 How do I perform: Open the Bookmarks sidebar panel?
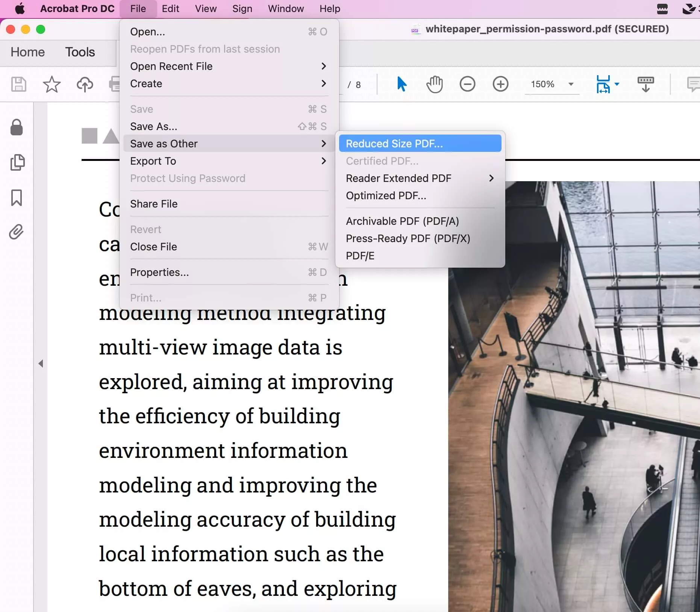click(x=17, y=198)
